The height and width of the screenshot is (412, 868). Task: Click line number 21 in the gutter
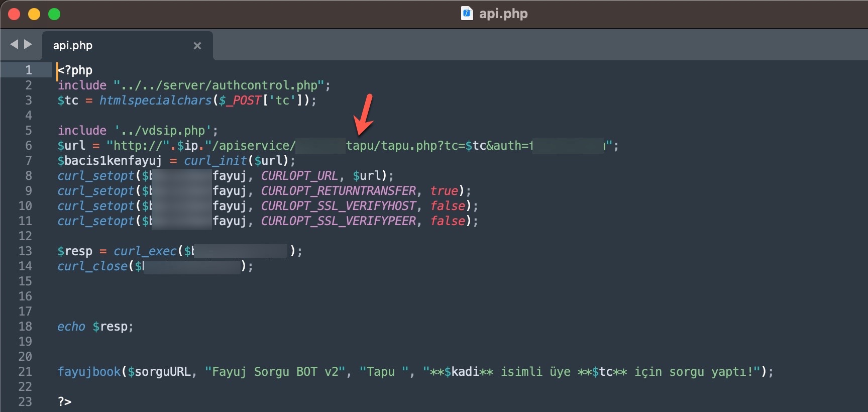pos(25,371)
